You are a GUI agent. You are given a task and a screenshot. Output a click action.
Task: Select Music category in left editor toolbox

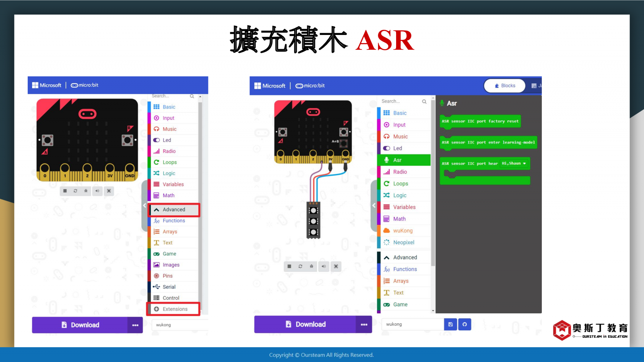(x=173, y=129)
